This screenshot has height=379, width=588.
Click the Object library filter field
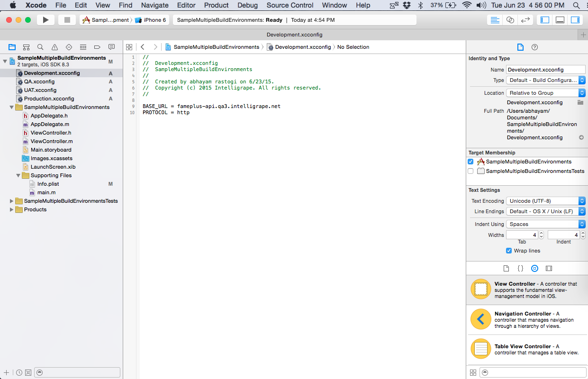[533, 372]
